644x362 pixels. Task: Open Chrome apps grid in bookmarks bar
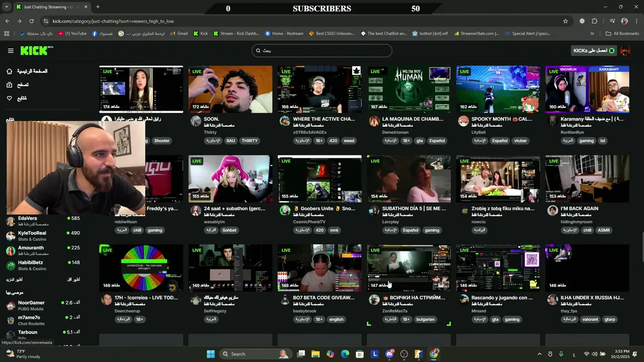pos(7,34)
